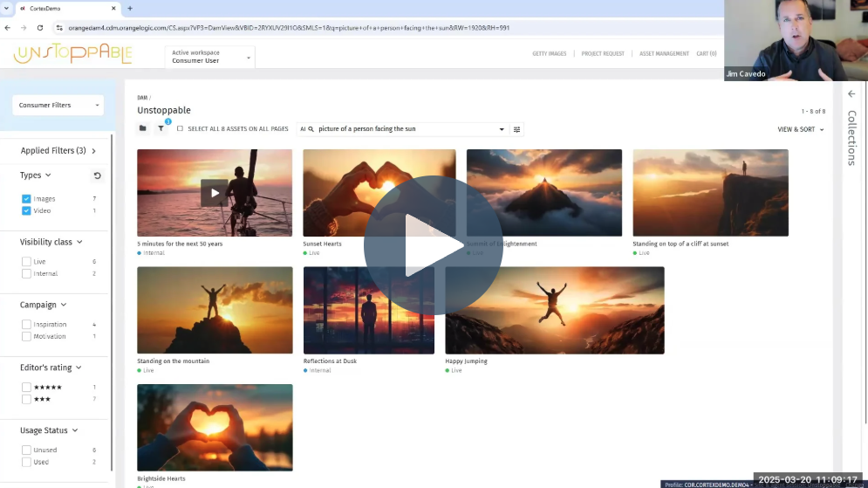This screenshot has width=868, height=488.
Task: Open the Happy Jumping thumbnail
Action: click(x=554, y=310)
